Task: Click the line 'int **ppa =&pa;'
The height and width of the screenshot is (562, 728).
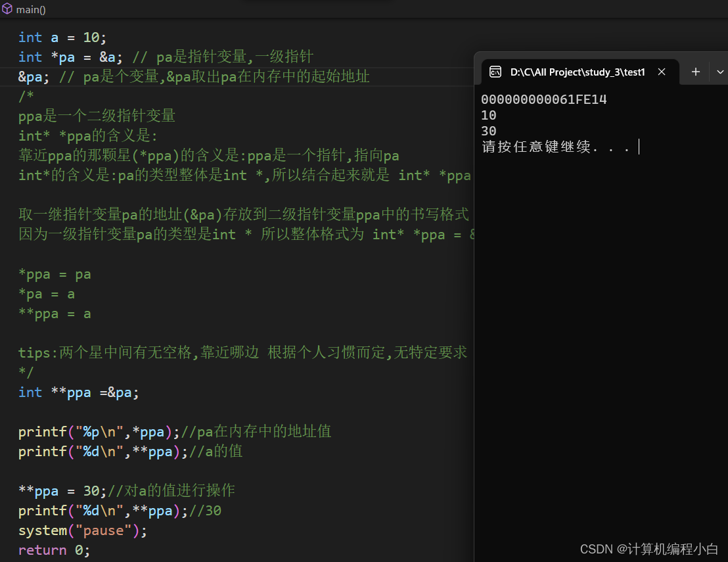Action: pyautogui.click(x=78, y=392)
